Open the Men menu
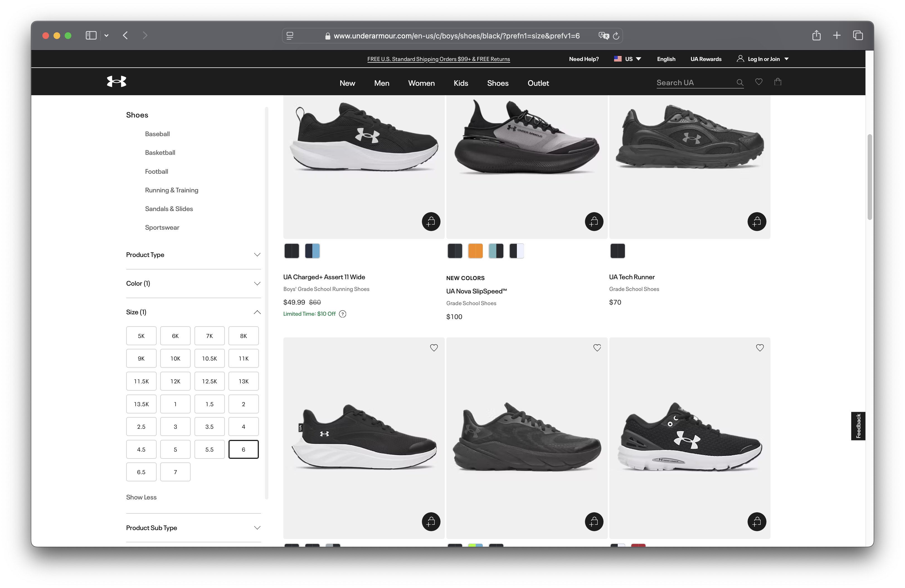This screenshot has width=905, height=588. point(381,83)
